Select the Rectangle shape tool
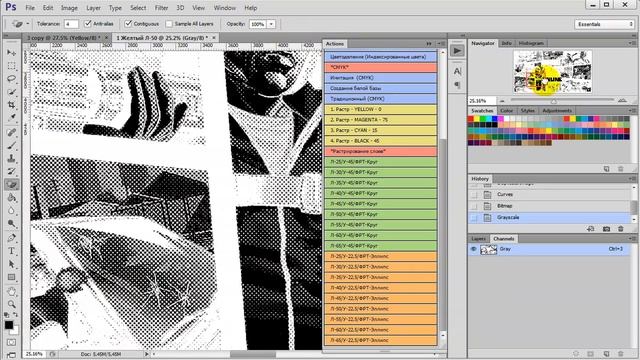The height and width of the screenshot is (360, 640). pyautogui.click(x=11, y=278)
